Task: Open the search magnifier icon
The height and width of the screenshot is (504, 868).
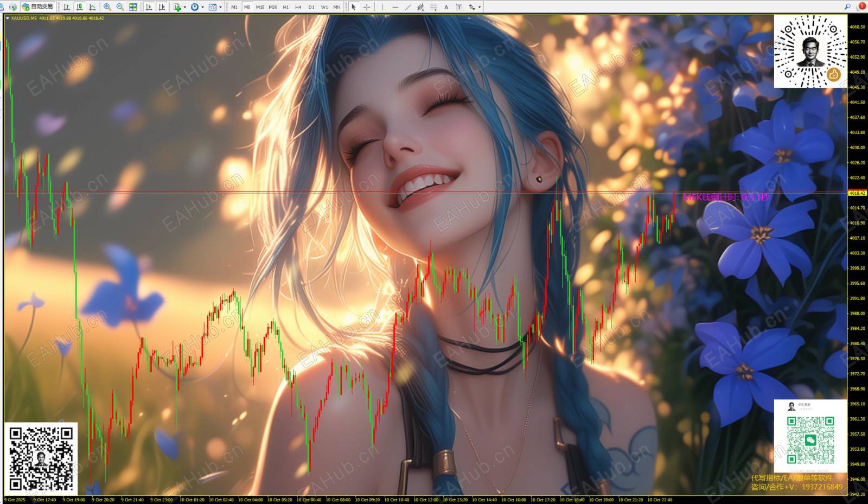Action: pos(847,7)
